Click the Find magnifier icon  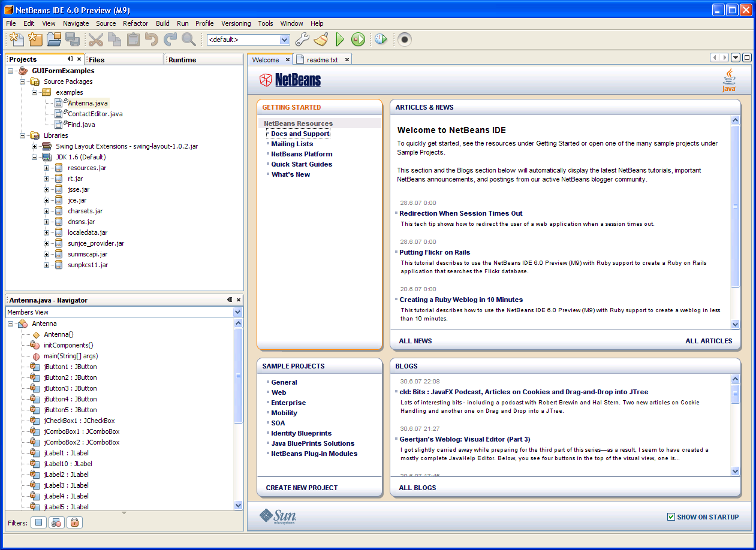(189, 40)
